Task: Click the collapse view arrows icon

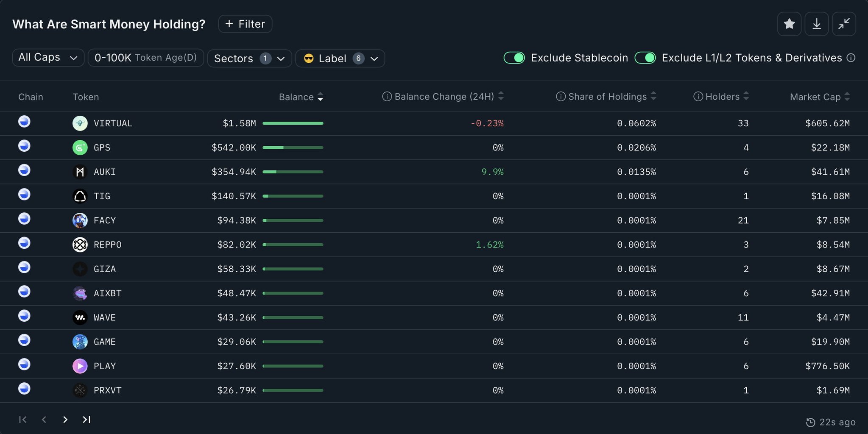Action: [x=844, y=24]
